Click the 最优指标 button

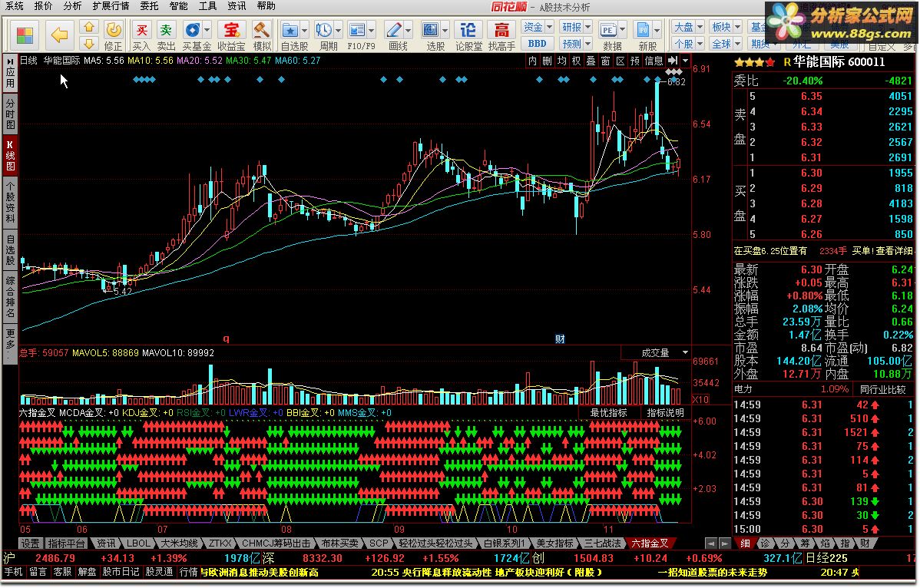tap(608, 413)
